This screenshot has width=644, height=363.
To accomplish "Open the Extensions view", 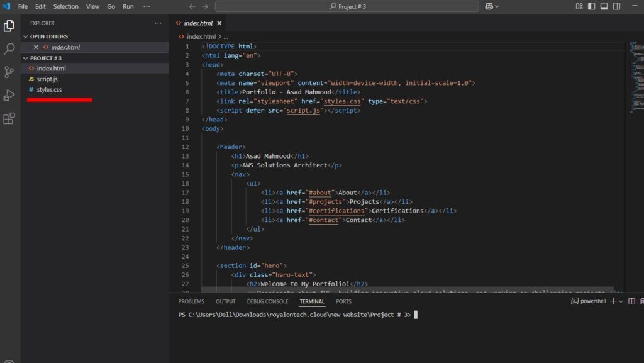I will [x=9, y=119].
